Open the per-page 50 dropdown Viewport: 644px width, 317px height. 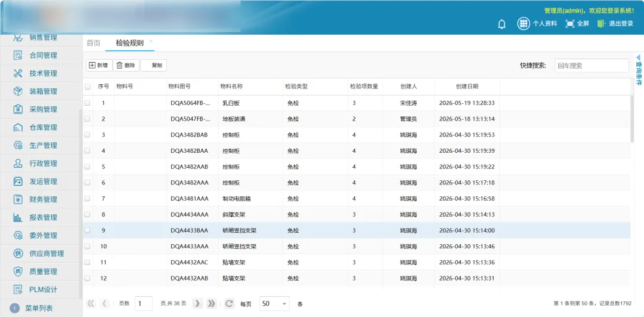point(274,304)
